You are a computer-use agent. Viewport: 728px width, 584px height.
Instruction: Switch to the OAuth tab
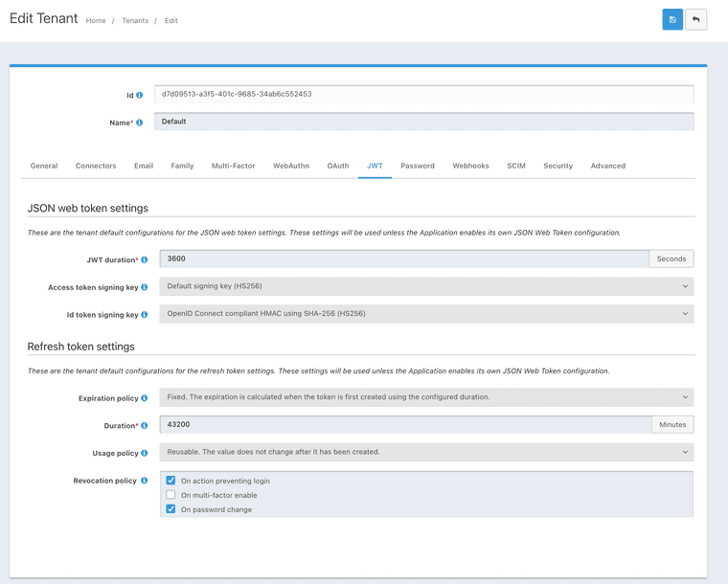[338, 166]
